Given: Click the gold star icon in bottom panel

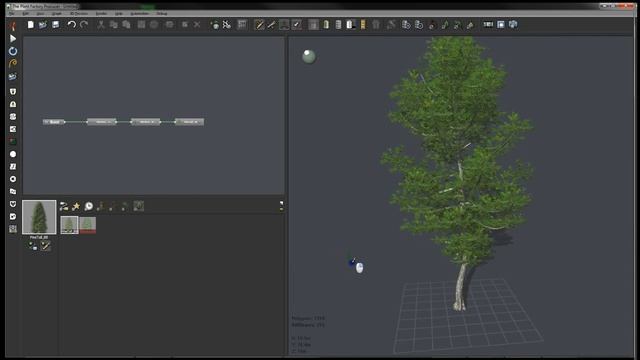Looking at the screenshot, I should pyautogui.click(x=76, y=206).
